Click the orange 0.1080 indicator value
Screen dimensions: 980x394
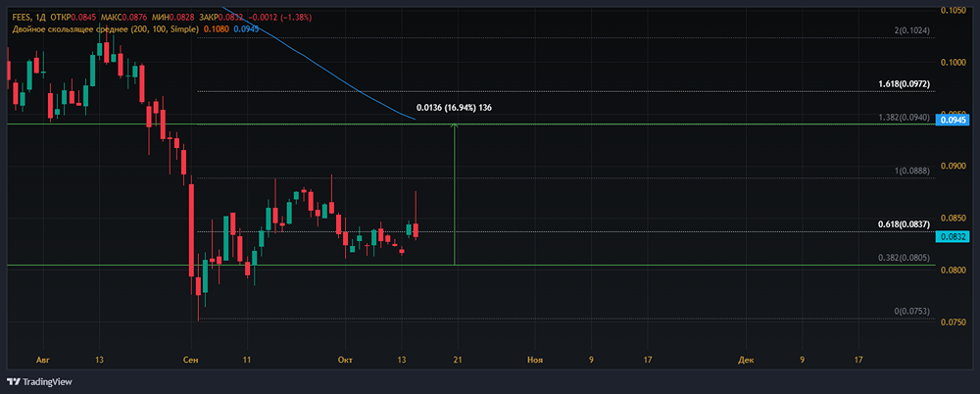point(216,28)
